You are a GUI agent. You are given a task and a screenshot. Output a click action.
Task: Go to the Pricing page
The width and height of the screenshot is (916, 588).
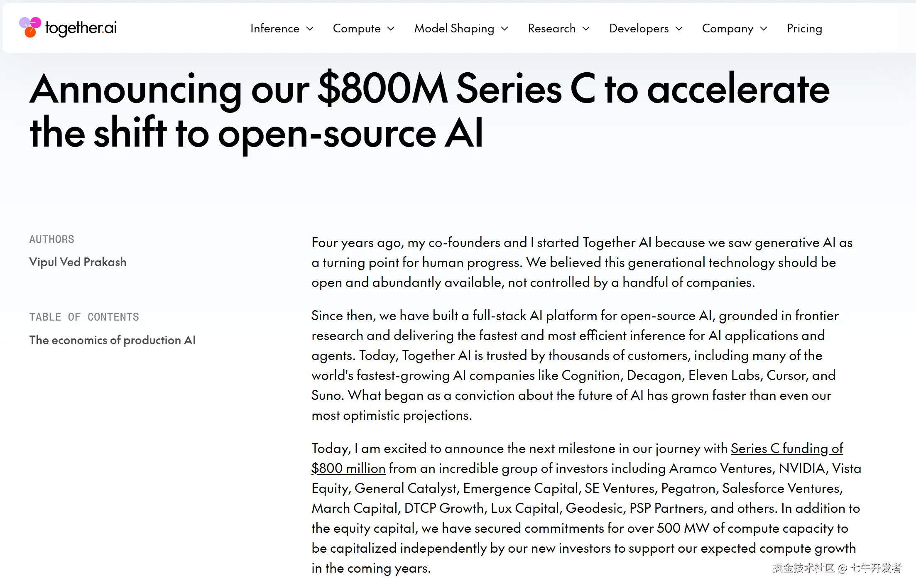tap(804, 28)
